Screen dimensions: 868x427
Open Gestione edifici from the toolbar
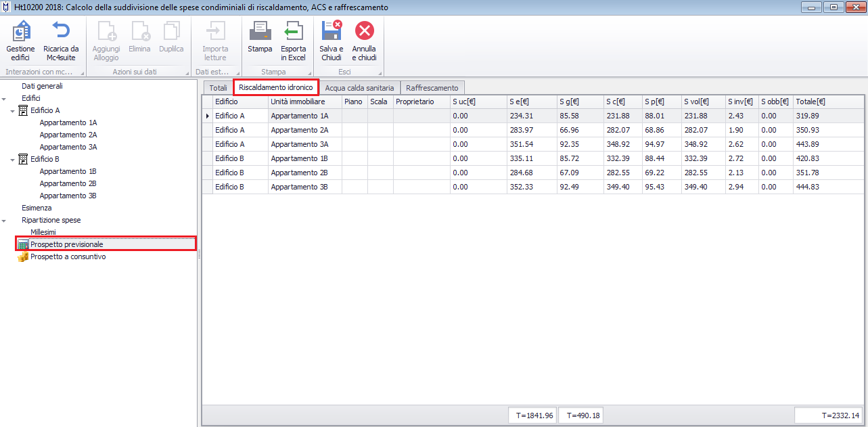point(20,32)
